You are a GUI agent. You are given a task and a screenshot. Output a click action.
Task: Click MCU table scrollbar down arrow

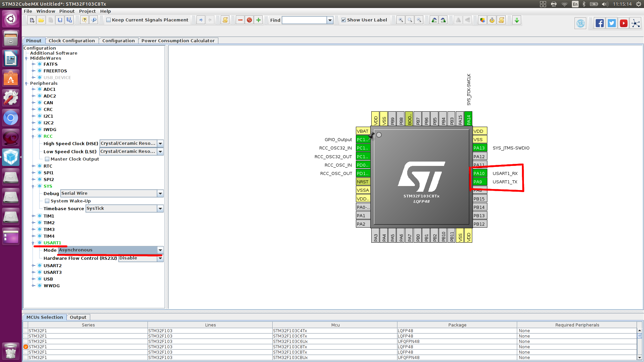tap(640, 358)
